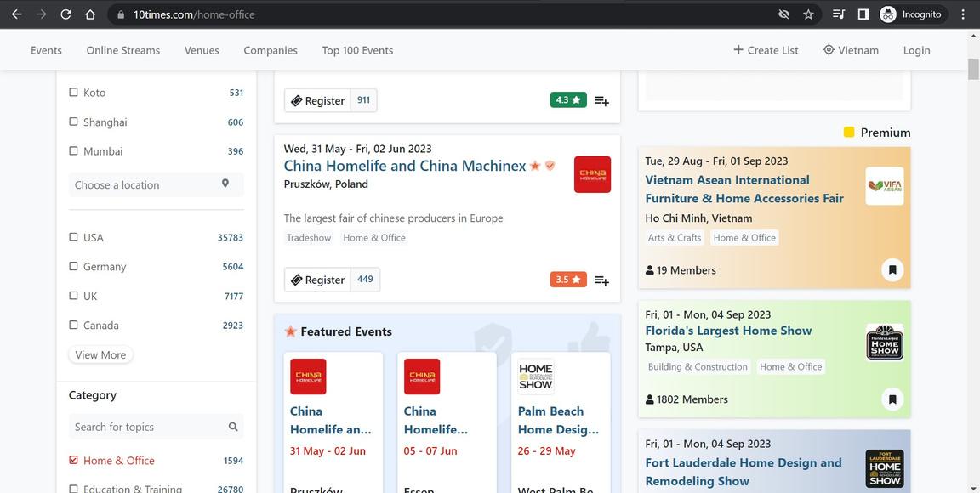This screenshot has height=493, width=980.
Task: Open China Homelife and China Machinex event title
Action: click(405, 166)
